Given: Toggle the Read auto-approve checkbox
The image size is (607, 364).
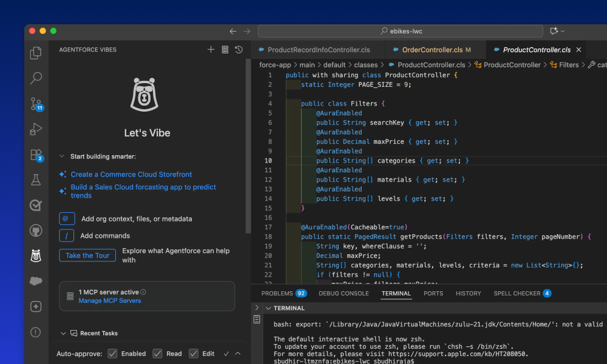Looking at the screenshot, I should coord(158,354).
